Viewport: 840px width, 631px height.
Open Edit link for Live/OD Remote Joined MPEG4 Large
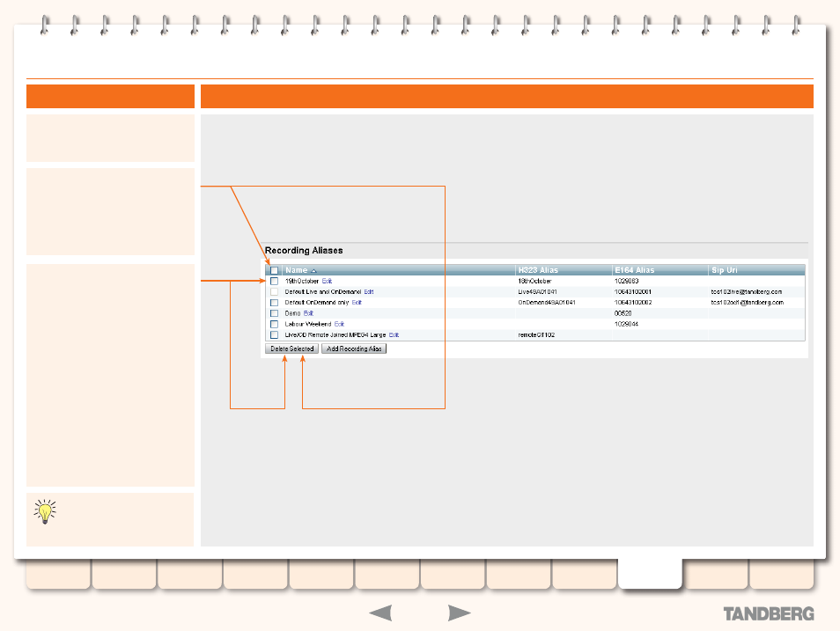(x=394, y=334)
